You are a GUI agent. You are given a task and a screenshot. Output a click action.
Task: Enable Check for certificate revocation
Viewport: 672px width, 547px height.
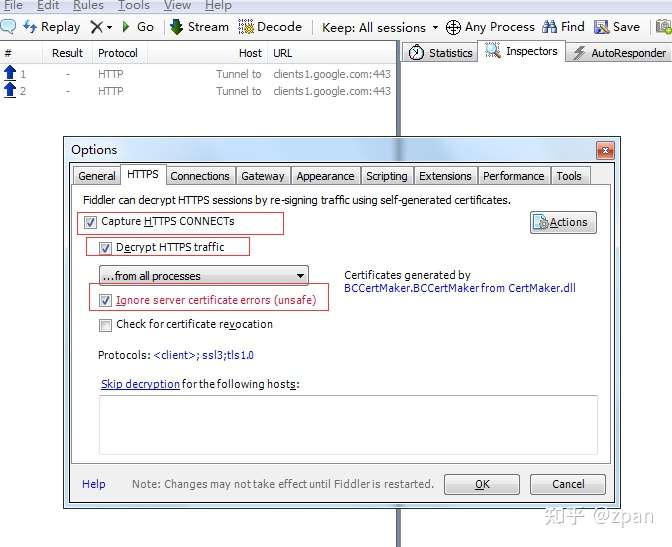coord(105,325)
